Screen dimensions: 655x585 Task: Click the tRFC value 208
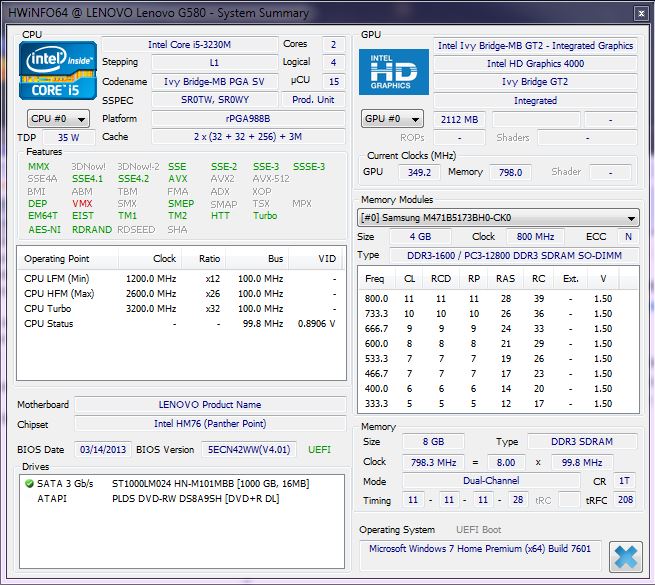point(625,499)
